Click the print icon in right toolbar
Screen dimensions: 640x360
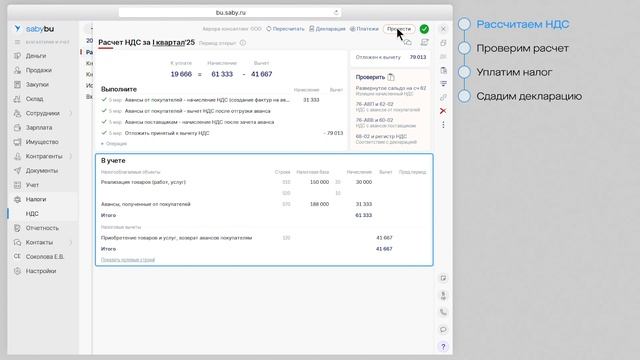(x=443, y=56)
